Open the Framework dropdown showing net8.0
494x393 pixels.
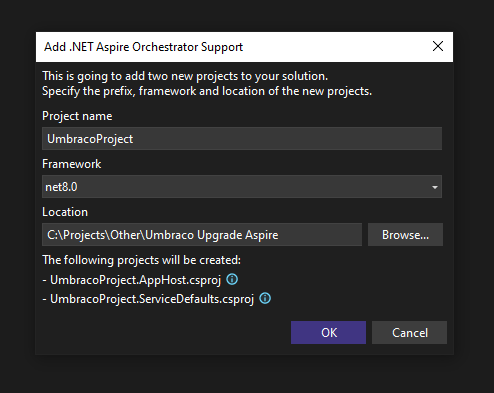[242, 187]
